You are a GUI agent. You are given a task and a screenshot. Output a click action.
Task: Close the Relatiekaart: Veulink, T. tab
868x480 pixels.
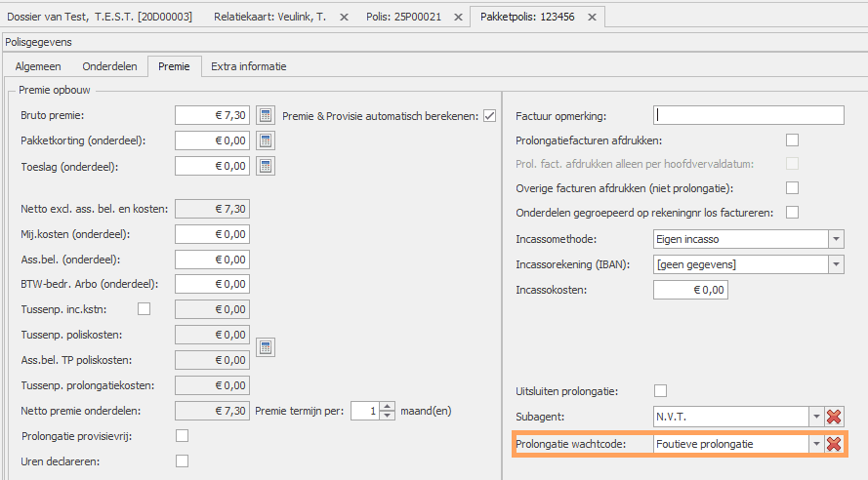tap(344, 18)
